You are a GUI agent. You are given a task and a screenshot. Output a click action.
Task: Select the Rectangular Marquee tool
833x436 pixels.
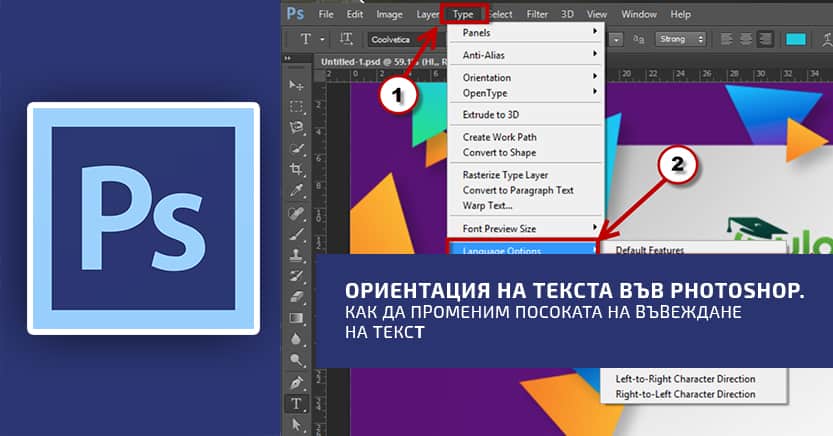pyautogui.click(x=296, y=106)
